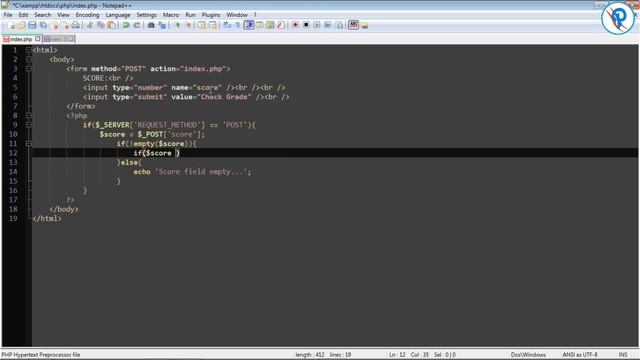
Task: Click the Playback macro icon
Action: point(317,25)
